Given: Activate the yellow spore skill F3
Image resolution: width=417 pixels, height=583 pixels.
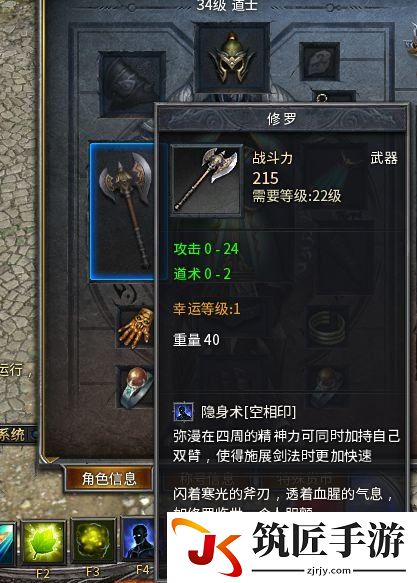Looking at the screenshot, I should click(93, 541).
